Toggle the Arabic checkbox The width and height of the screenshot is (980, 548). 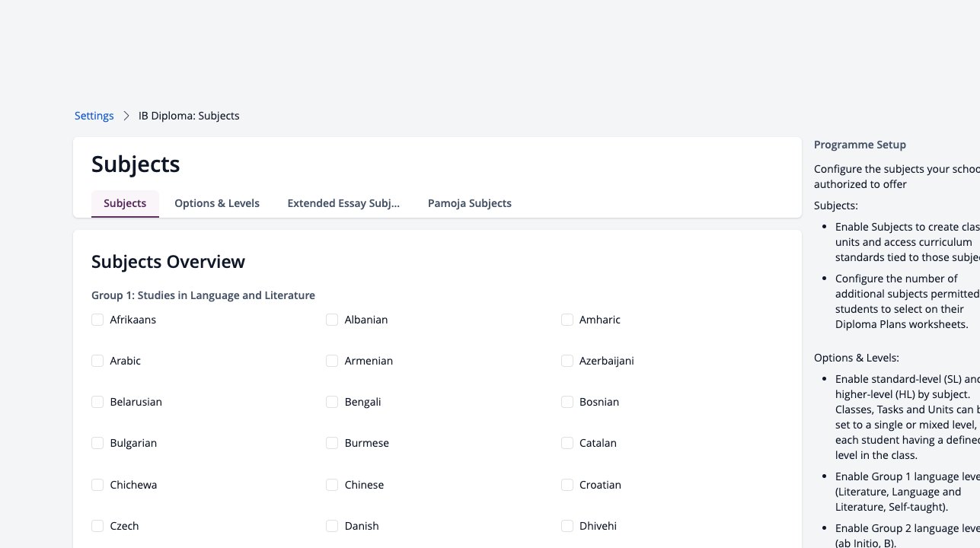pos(97,361)
